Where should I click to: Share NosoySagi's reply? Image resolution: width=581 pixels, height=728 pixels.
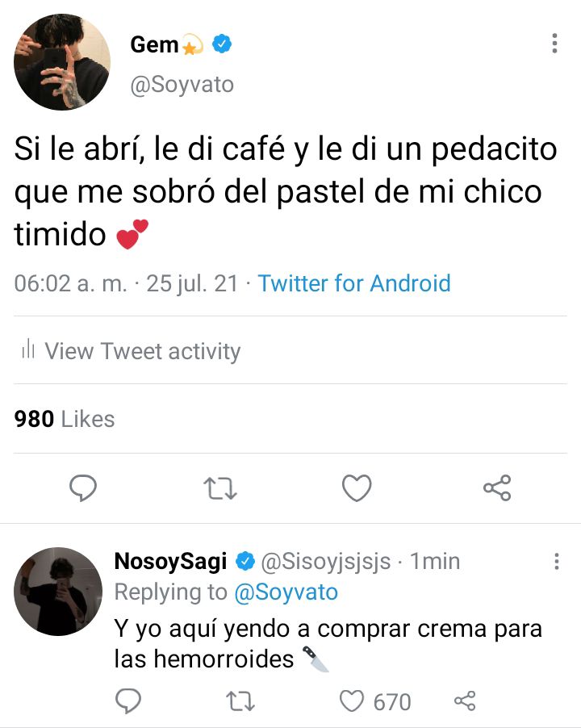tap(465, 701)
